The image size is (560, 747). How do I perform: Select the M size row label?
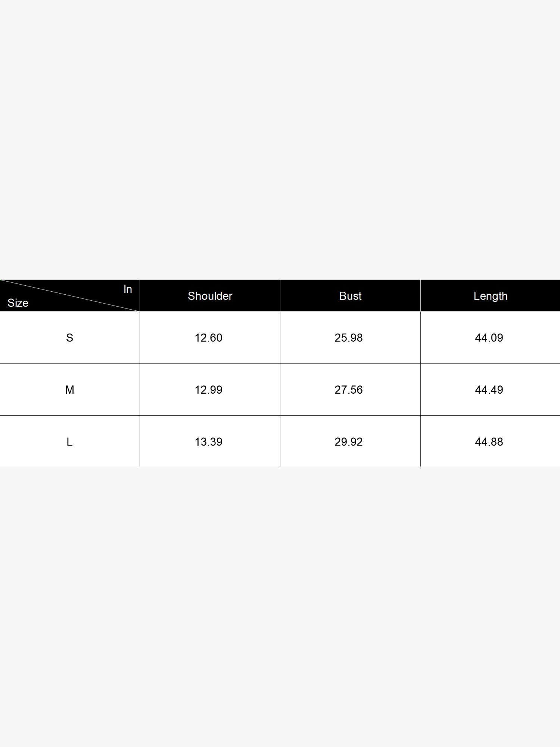tap(69, 390)
